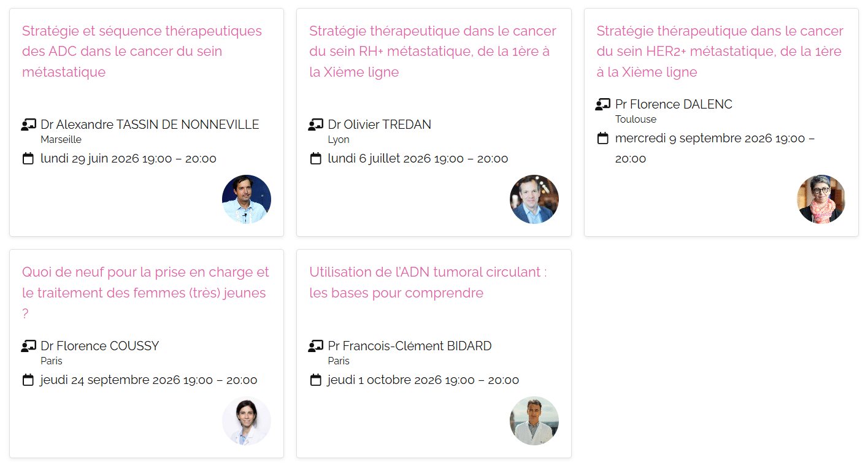This screenshot has height=468, width=868.
Task: Click speaker icon beside Pr Francois-Clément BIDARD
Action: (315, 347)
